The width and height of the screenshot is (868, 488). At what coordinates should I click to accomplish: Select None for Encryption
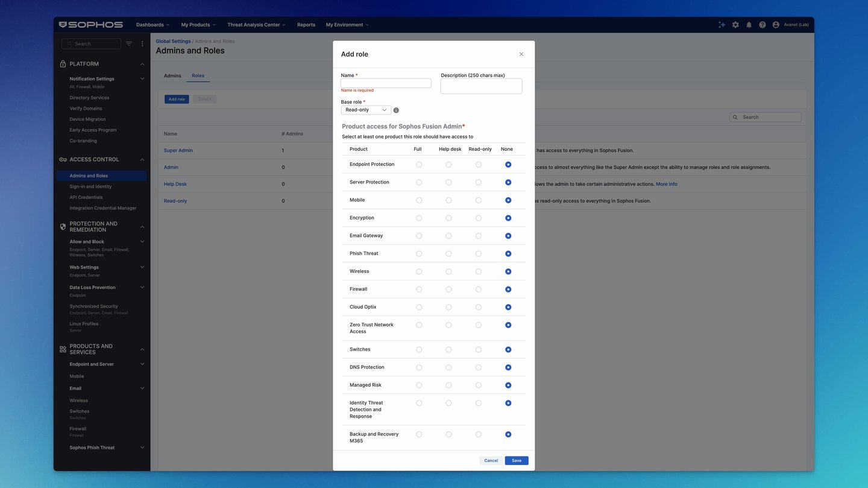(508, 218)
